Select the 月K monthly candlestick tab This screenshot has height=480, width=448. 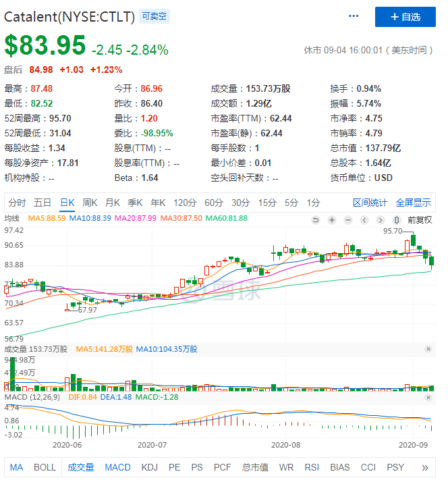112,203
